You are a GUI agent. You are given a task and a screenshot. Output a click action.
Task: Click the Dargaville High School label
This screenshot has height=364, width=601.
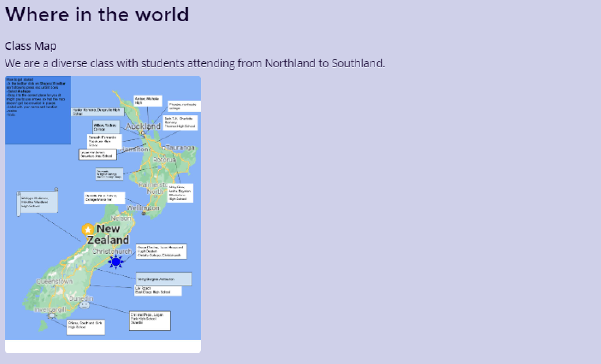(x=98, y=112)
